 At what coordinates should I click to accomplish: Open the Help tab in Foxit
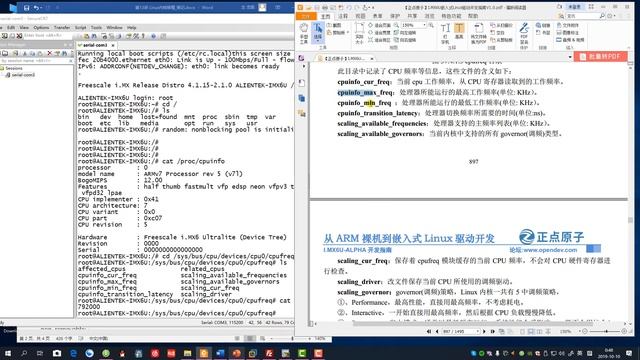(x=473, y=16)
